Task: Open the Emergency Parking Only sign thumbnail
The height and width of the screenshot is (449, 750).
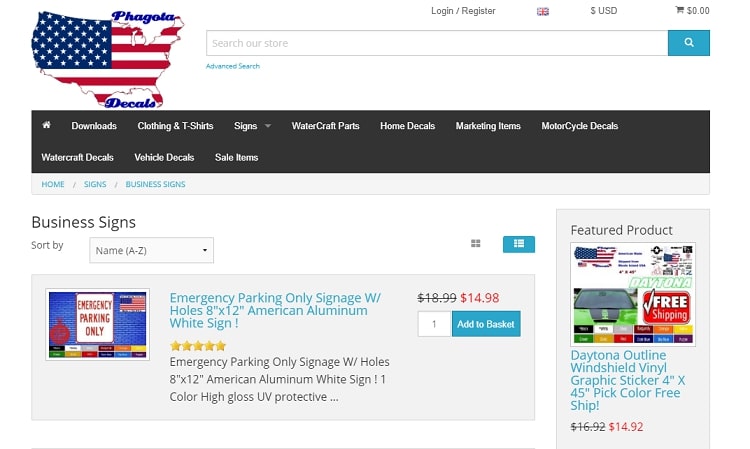Action: pos(98,324)
